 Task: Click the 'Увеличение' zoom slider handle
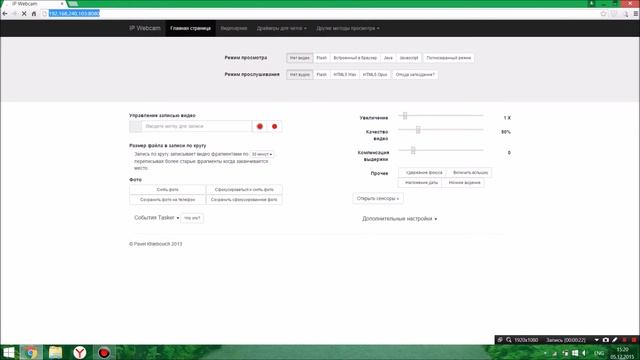405,116
